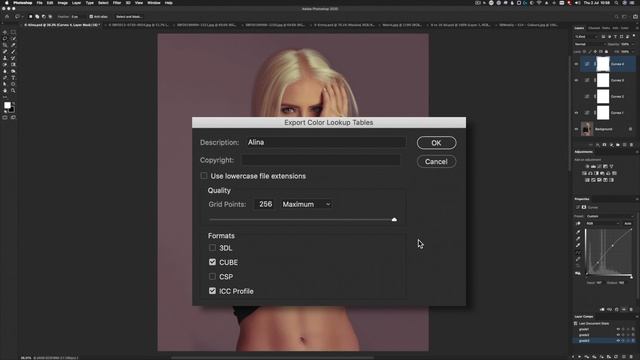Switch to the Channels panel tab
Screen dimensions: 640x360
[594, 28]
